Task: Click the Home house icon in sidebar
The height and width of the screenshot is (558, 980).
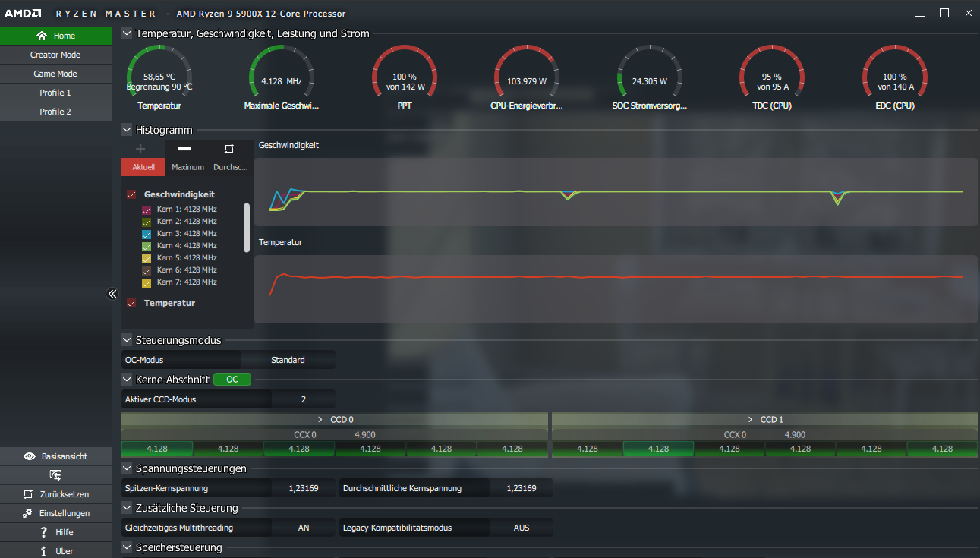Action: click(x=42, y=36)
